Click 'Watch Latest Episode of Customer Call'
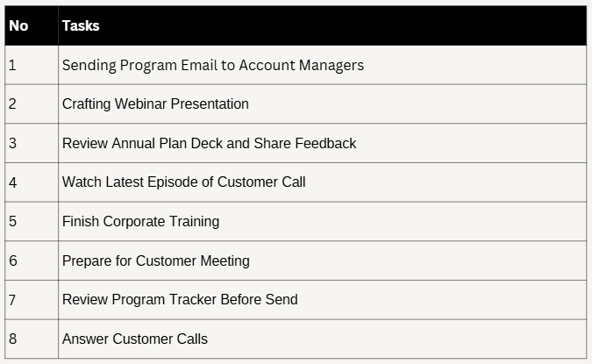Viewport: 592px width, 364px height. [x=183, y=182]
